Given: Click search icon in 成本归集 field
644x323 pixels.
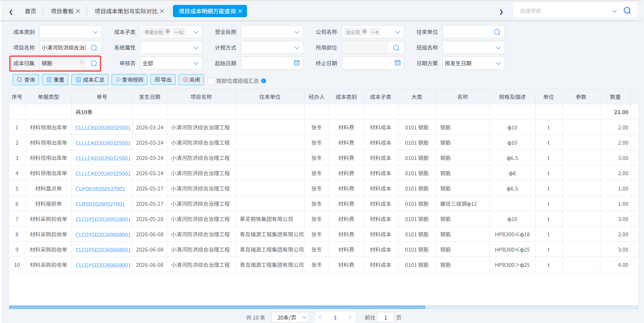Looking at the screenshot, I should click(x=94, y=63).
